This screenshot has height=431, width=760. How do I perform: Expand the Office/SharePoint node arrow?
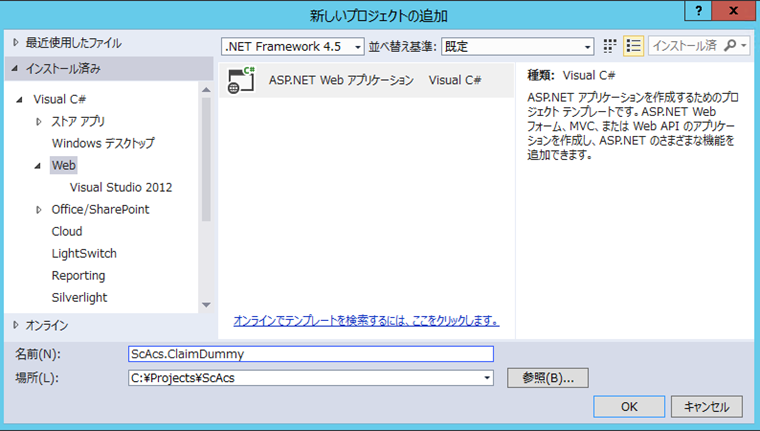(x=39, y=209)
